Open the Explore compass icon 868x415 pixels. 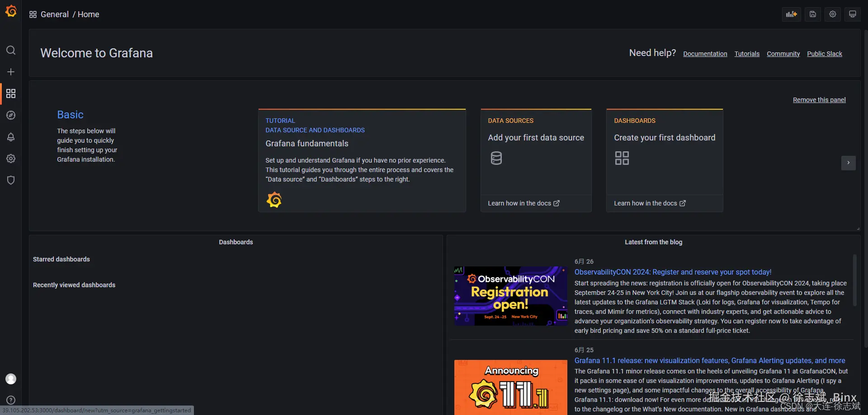11,115
